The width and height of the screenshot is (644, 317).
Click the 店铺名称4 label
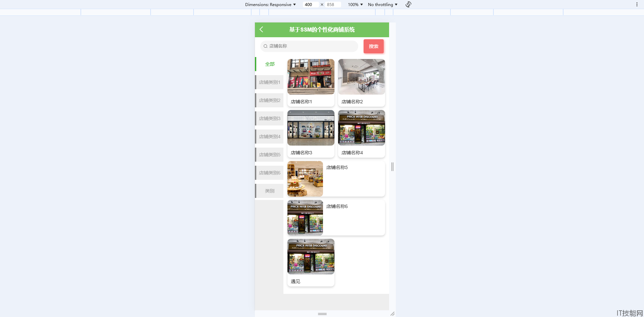[352, 153]
